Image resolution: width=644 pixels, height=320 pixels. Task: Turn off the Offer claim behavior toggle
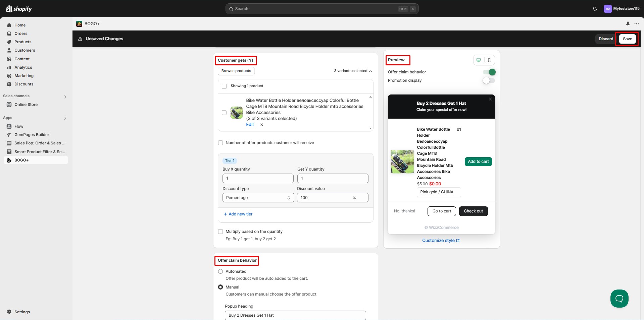click(x=489, y=72)
